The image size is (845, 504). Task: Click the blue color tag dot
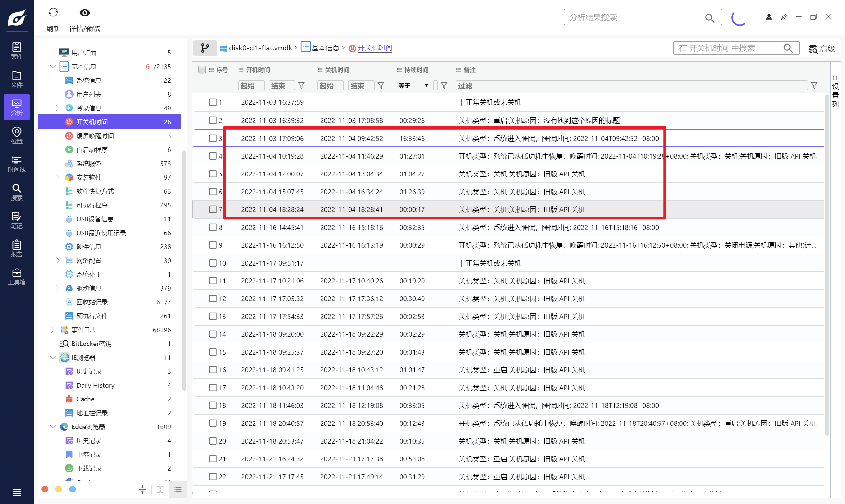click(x=72, y=489)
